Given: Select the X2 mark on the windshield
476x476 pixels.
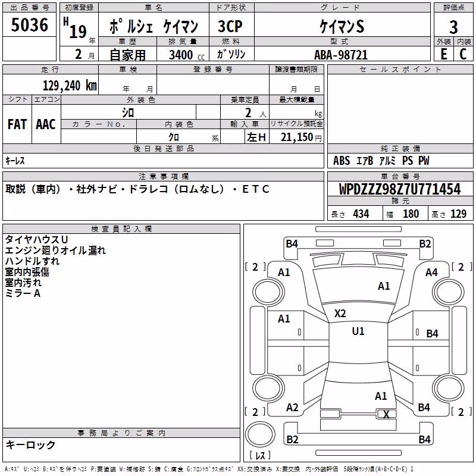Looking at the screenshot, I should pyautogui.click(x=340, y=314).
